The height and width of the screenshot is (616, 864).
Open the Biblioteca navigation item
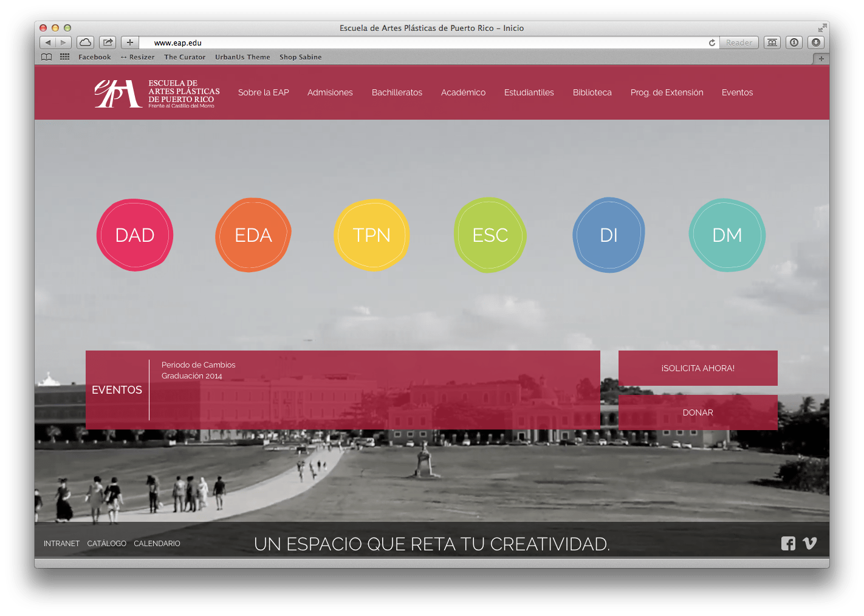click(592, 92)
